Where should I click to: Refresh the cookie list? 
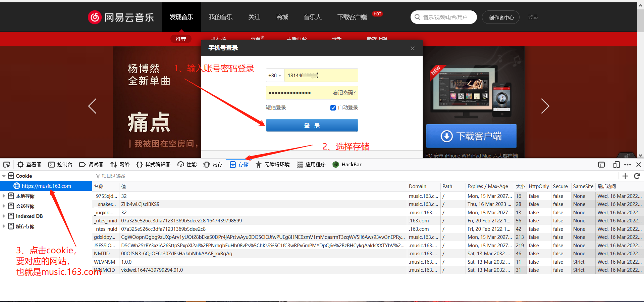click(637, 176)
